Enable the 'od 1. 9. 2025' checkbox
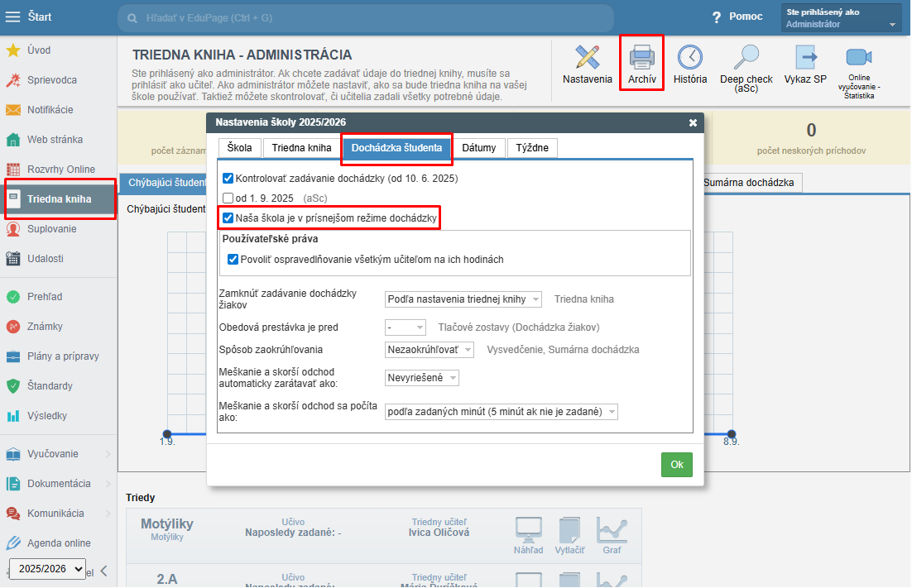Viewport: 912px width, 588px height. [x=228, y=198]
